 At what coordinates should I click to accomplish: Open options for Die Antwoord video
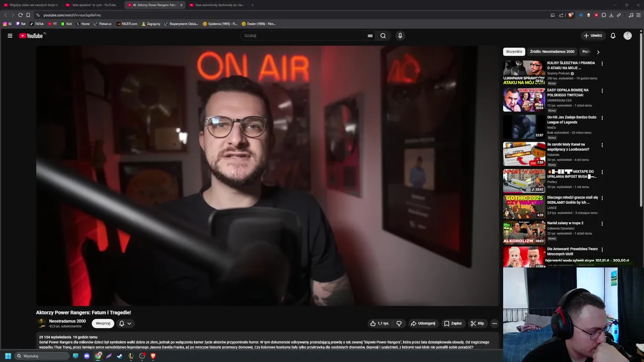pyautogui.click(x=602, y=250)
